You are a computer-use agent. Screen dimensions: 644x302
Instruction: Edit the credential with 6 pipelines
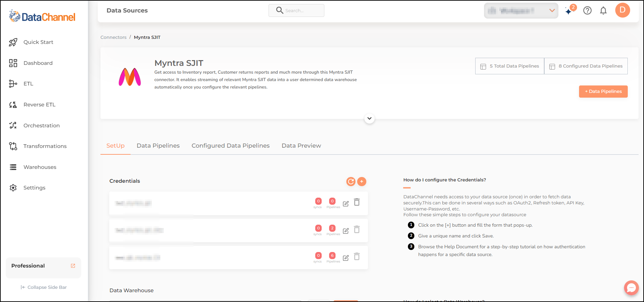click(346, 258)
